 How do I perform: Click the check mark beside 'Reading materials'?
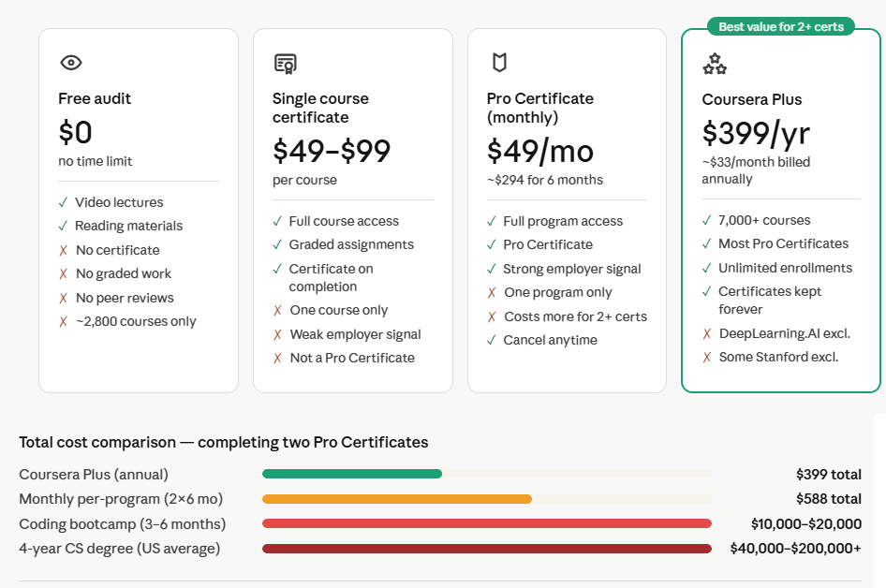coord(63,226)
